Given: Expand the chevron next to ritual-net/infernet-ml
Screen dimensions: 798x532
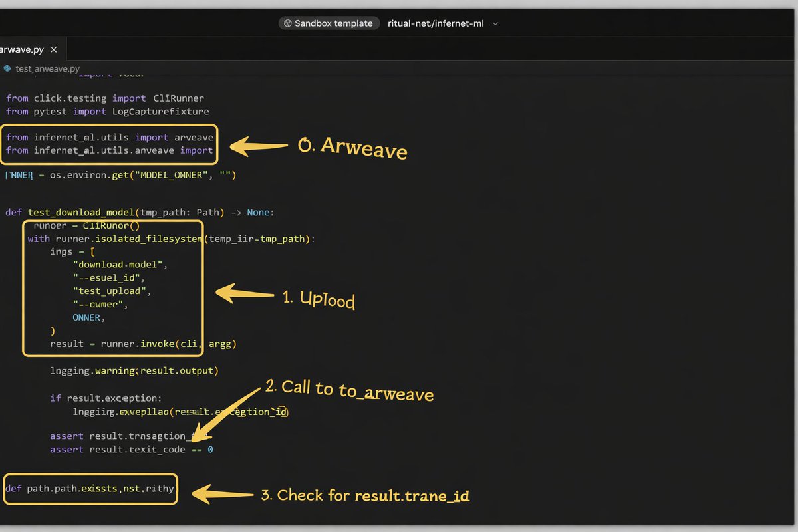Looking at the screenshot, I should point(495,23).
